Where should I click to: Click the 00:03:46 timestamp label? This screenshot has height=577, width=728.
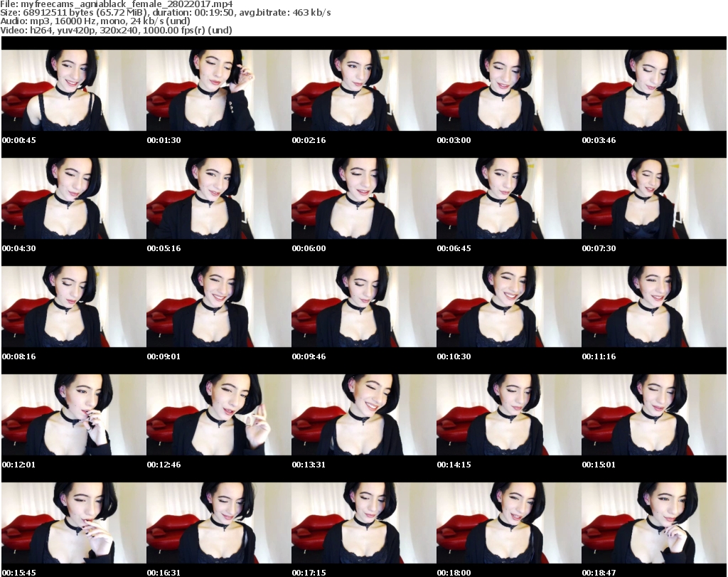tap(599, 140)
